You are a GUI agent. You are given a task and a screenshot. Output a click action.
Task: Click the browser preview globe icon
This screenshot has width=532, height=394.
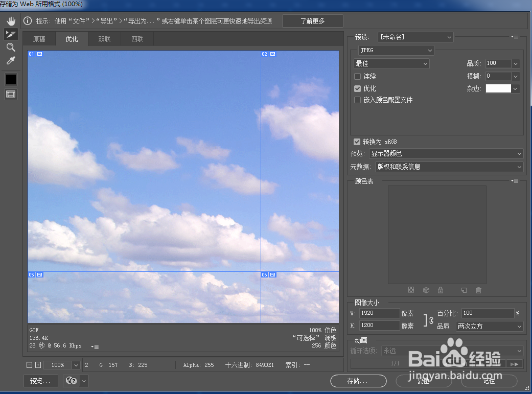pyautogui.click(x=71, y=381)
